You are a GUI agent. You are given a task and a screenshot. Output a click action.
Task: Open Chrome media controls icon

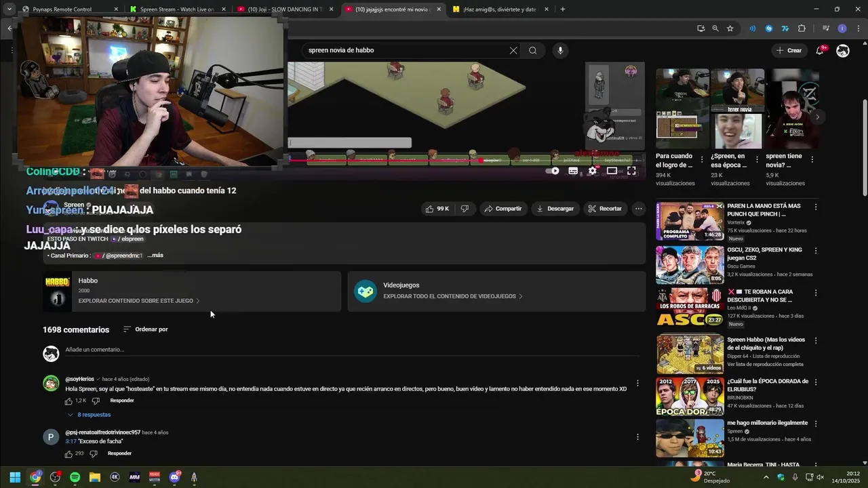[x=825, y=28]
